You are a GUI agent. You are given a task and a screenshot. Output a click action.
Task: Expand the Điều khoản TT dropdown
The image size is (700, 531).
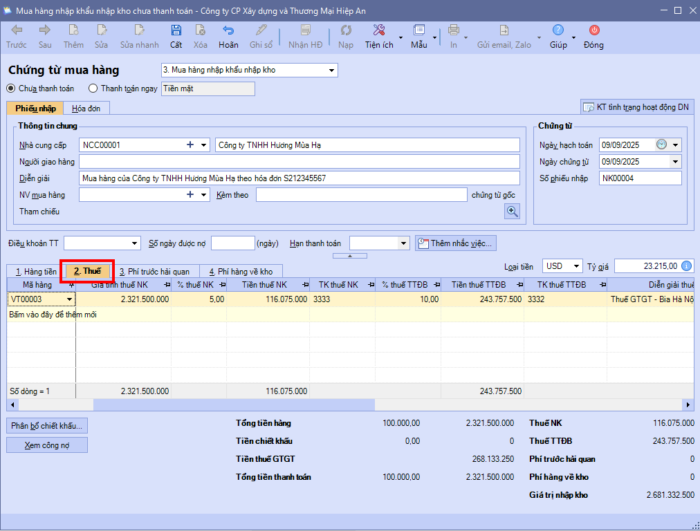(x=135, y=243)
